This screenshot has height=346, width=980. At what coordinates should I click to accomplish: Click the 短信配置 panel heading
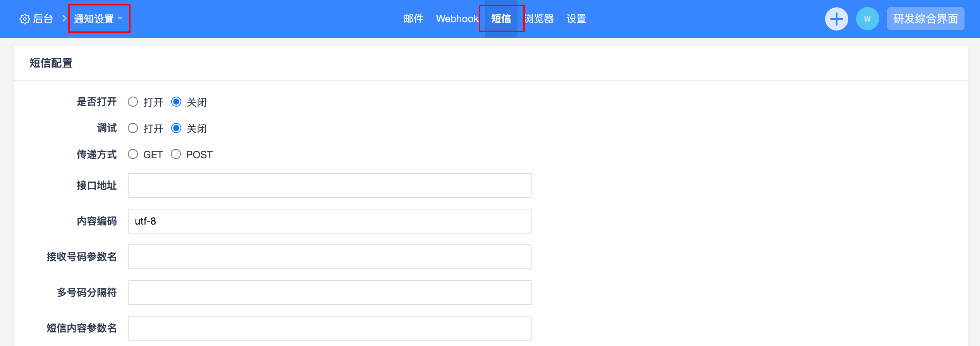[51, 63]
